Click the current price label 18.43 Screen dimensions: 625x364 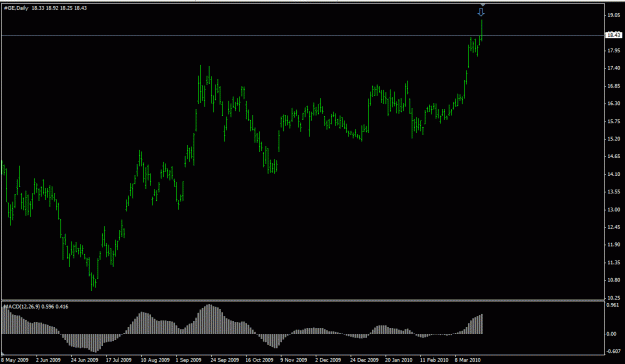pos(613,35)
